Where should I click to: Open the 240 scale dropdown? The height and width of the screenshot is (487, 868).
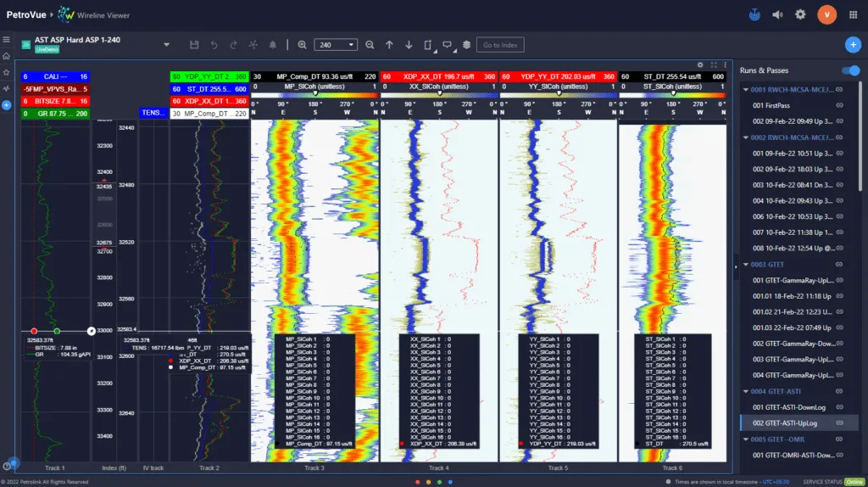[335, 45]
